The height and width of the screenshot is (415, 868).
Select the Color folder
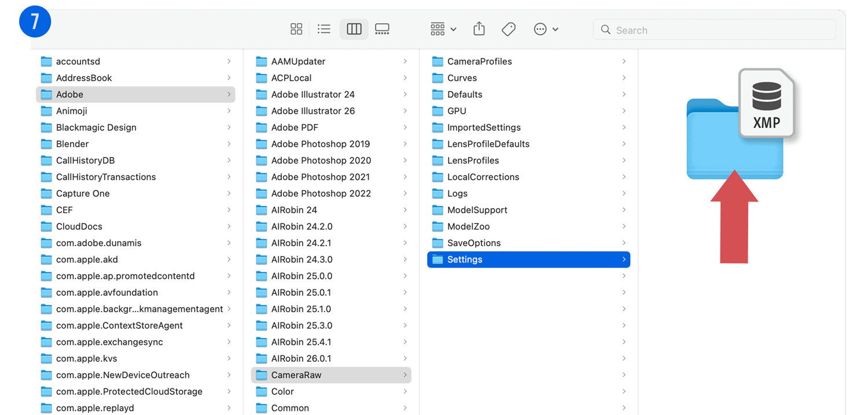tap(331, 391)
